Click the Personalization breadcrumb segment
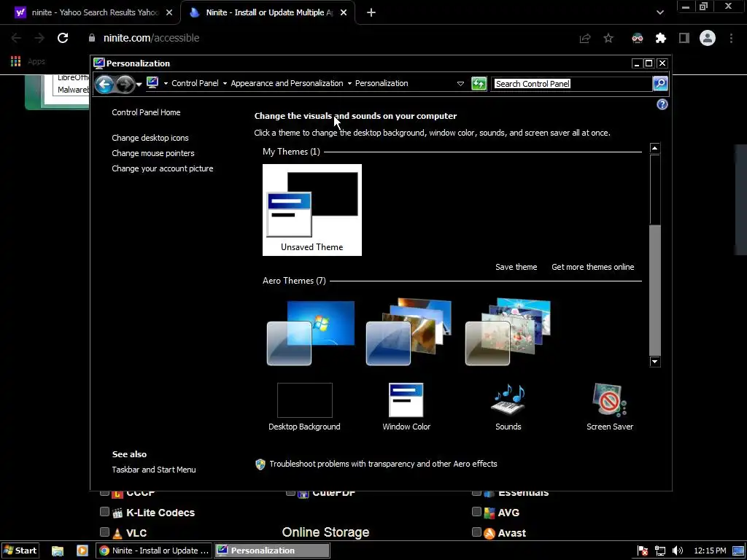Viewport: 747px width, 560px height. (382, 83)
